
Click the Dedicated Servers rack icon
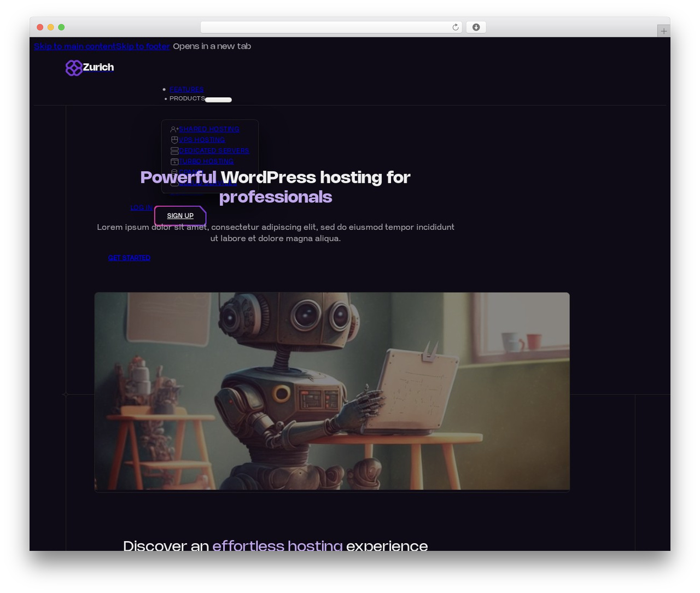point(174,151)
